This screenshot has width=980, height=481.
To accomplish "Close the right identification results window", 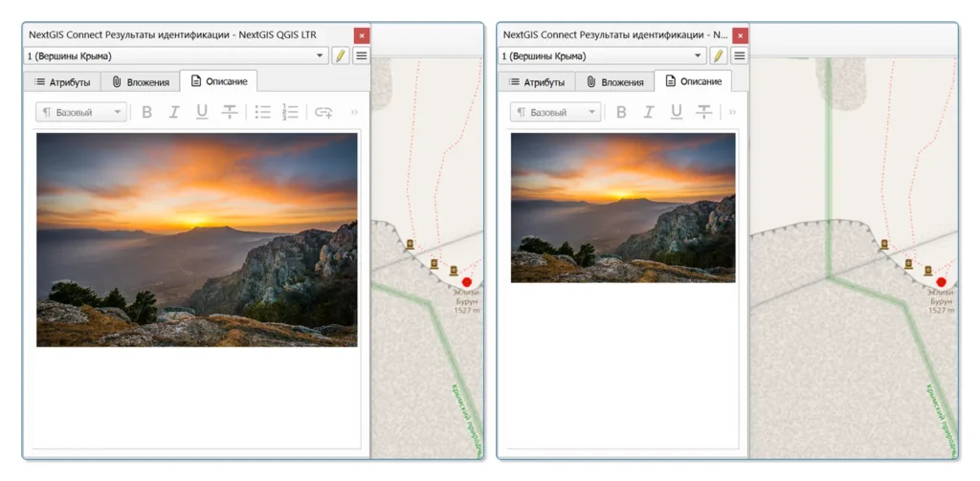I will click(740, 35).
